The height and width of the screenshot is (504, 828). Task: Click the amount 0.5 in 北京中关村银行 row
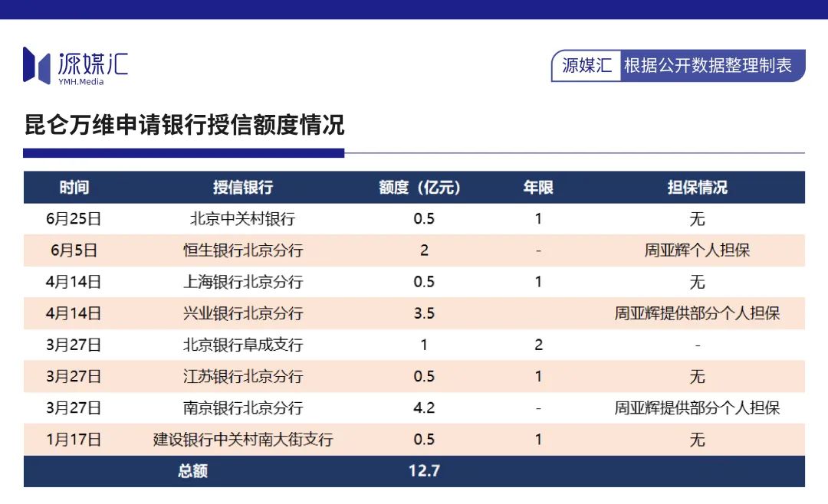(424, 219)
